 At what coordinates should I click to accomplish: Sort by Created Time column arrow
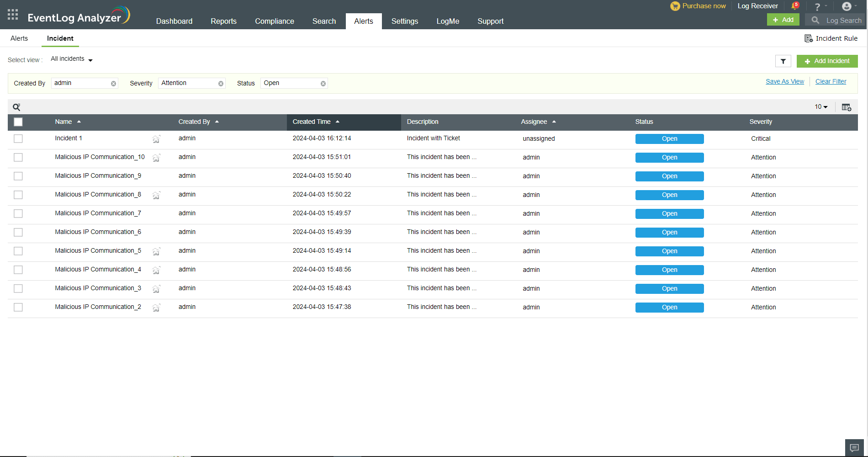point(338,122)
